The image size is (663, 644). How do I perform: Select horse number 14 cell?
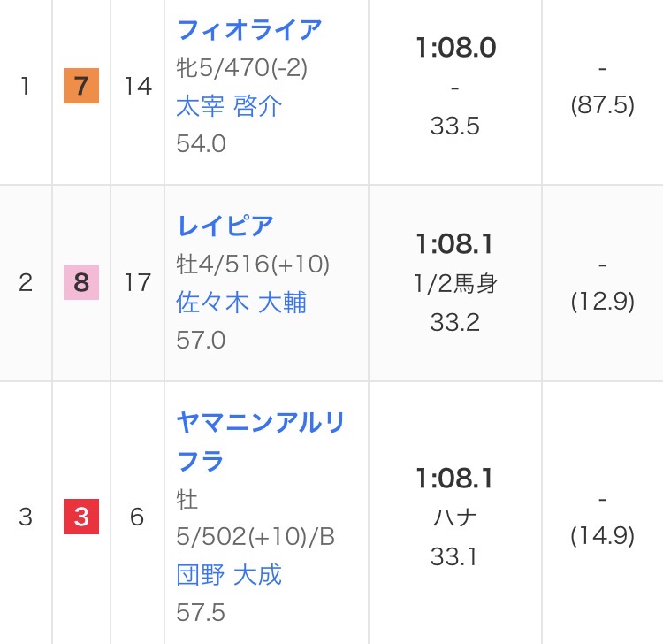click(x=138, y=87)
